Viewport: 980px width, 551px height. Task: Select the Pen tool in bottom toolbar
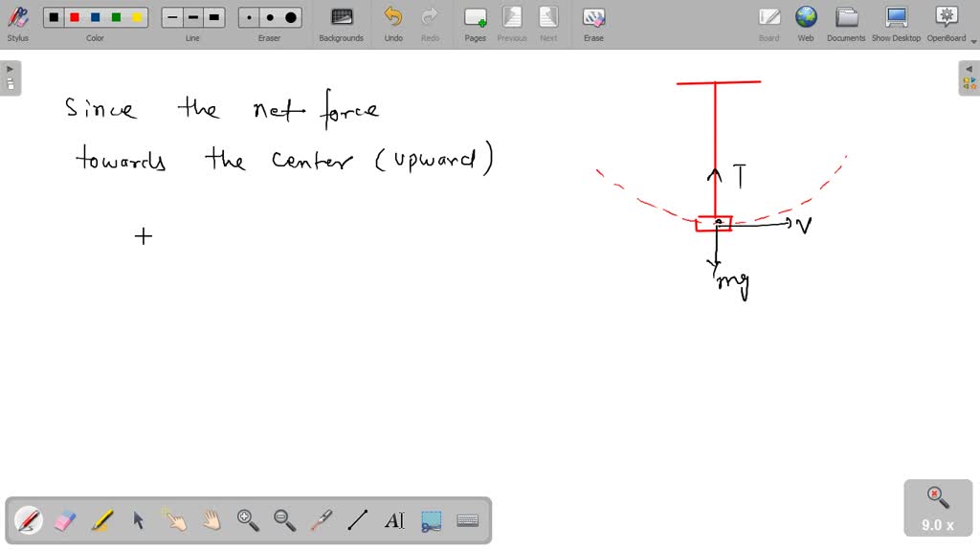click(x=29, y=520)
